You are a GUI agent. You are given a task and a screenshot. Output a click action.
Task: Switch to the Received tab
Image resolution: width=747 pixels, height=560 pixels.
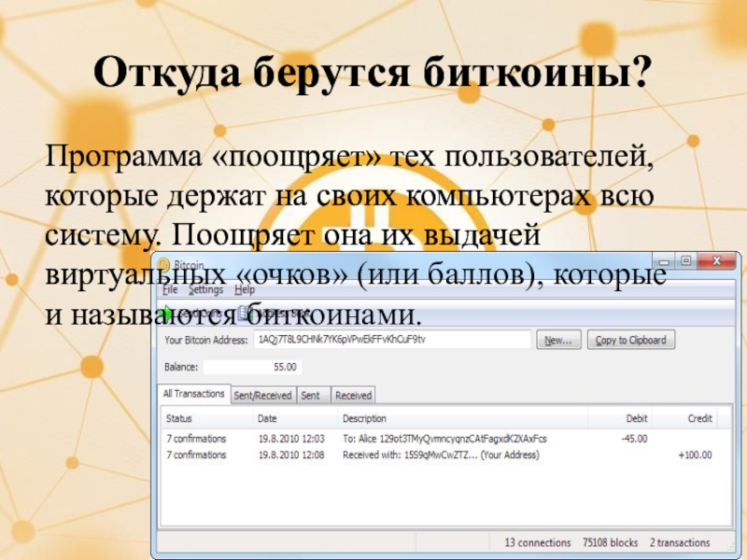pyautogui.click(x=353, y=395)
